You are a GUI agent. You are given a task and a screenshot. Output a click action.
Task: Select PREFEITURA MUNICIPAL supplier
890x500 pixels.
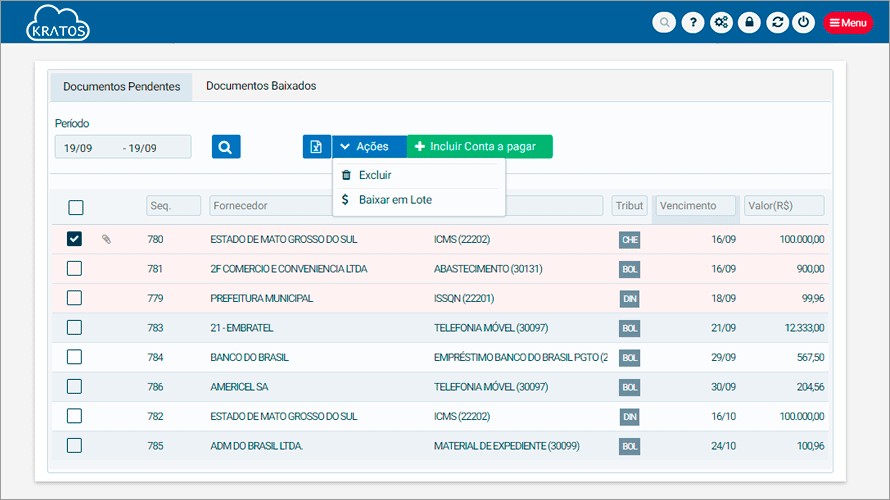click(x=262, y=299)
